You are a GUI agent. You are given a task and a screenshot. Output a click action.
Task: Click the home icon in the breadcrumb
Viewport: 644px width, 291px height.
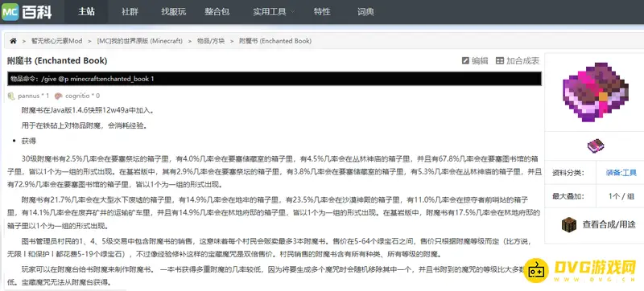pos(13,41)
